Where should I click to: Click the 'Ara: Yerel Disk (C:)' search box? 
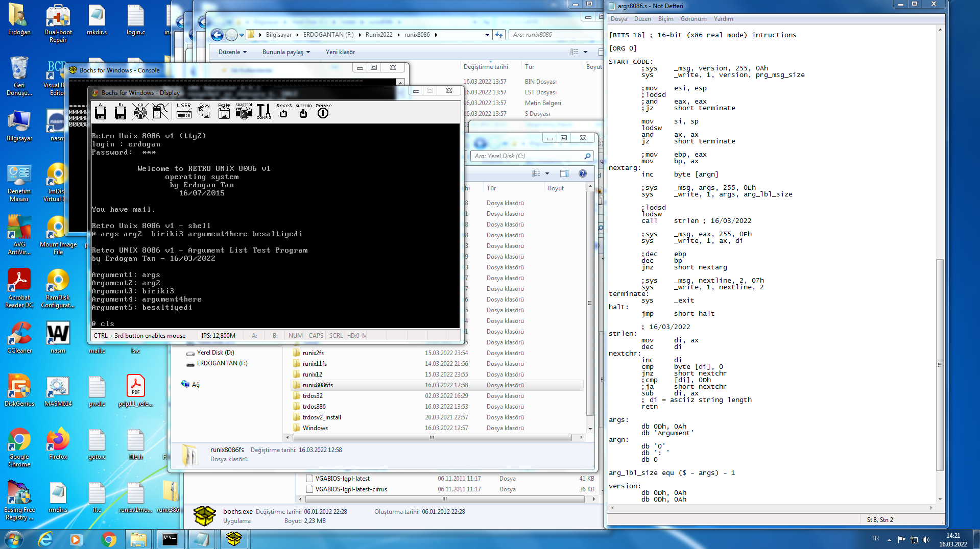click(x=526, y=156)
